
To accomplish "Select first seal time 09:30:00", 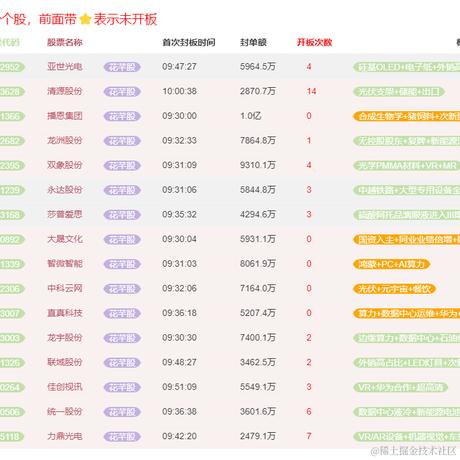I will (x=179, y=116).
